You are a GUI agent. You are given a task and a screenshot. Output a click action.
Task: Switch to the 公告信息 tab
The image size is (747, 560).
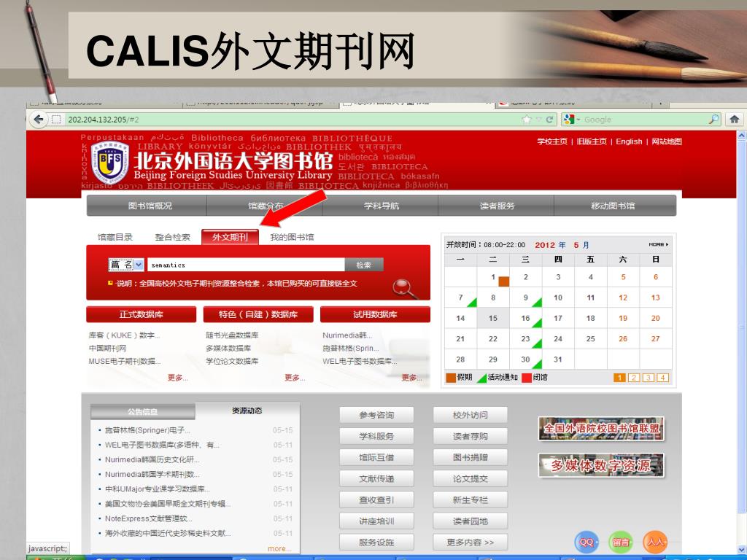tap(142, 411)
